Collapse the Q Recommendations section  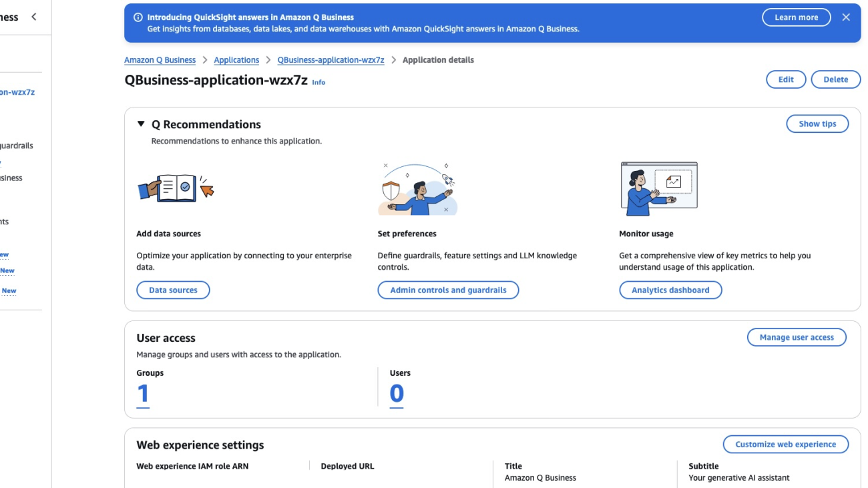pos(141,124)
